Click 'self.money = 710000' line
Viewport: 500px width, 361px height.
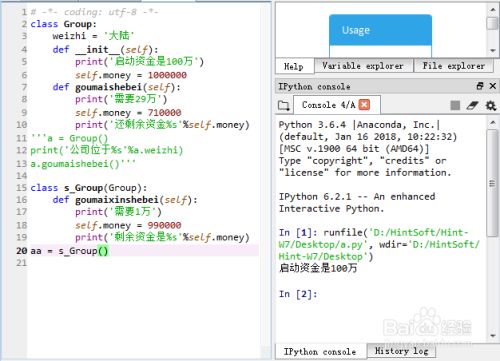click(x=128, y=113)
